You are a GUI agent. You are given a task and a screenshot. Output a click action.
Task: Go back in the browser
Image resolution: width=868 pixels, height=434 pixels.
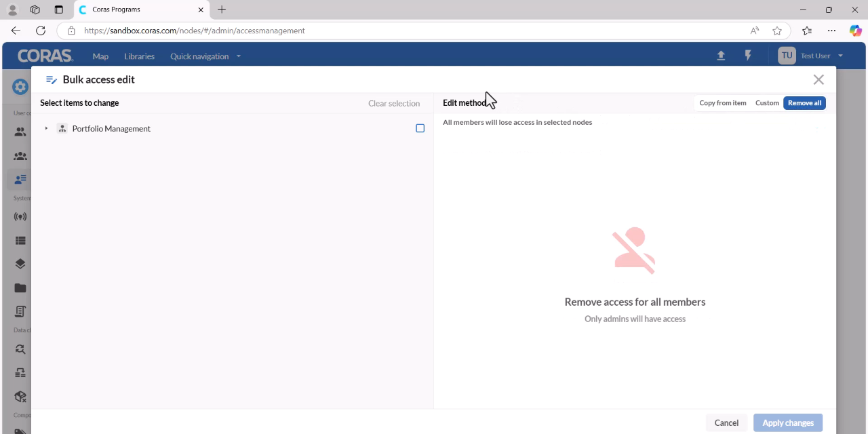click(16, 31)
